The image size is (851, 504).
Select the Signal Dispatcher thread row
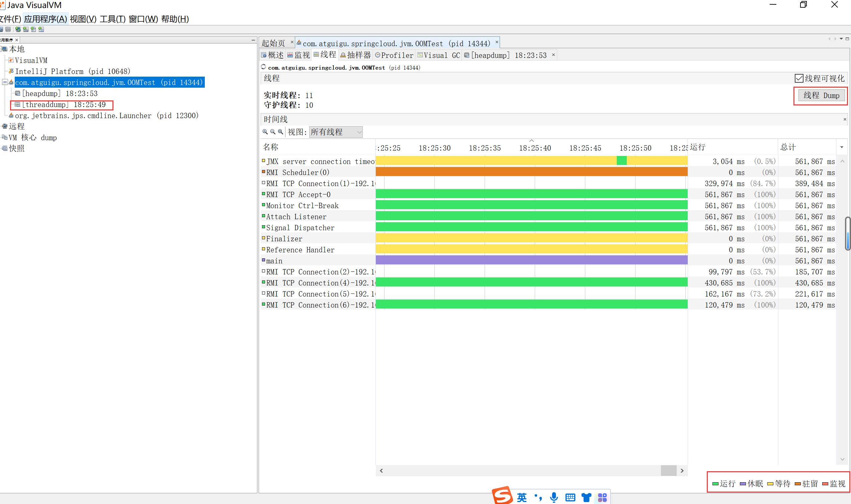(x=548, y=228)
